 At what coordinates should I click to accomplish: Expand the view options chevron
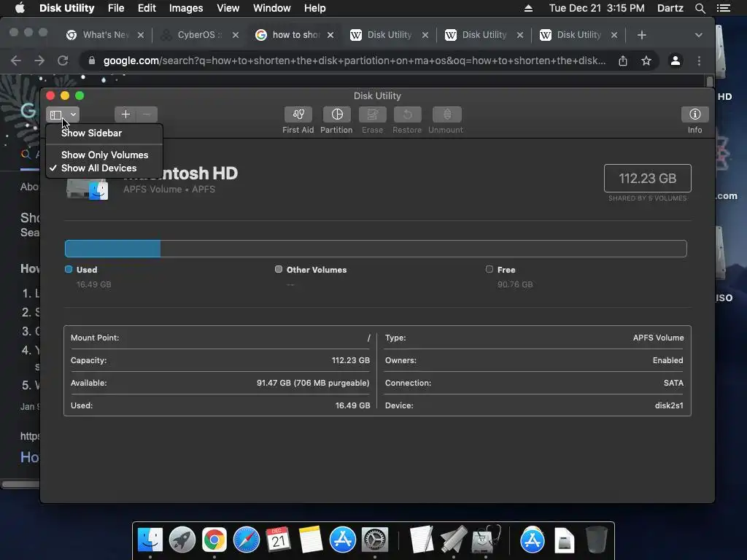point(74,114)
